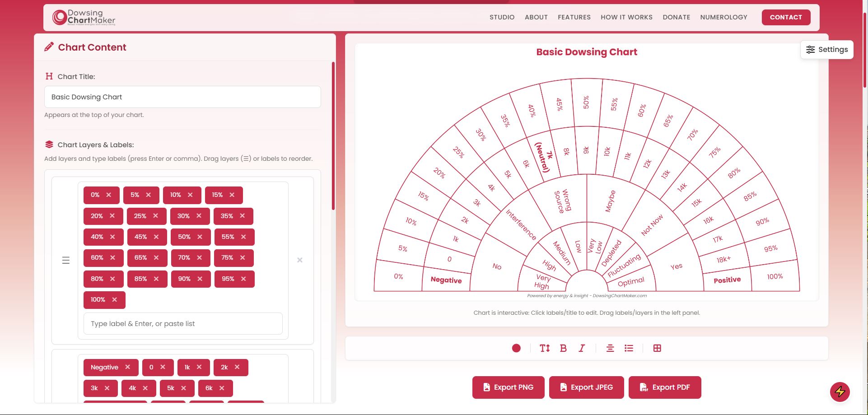The height and width of the screenshot is (415, 868).
Task: Remove the 2k label tag
Action: (x=237, y=367)
